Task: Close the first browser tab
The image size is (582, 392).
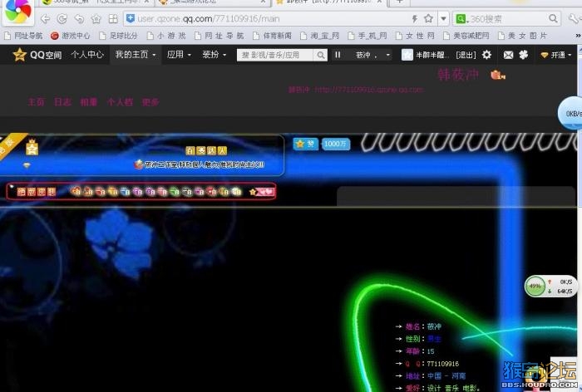Action: 146,2
